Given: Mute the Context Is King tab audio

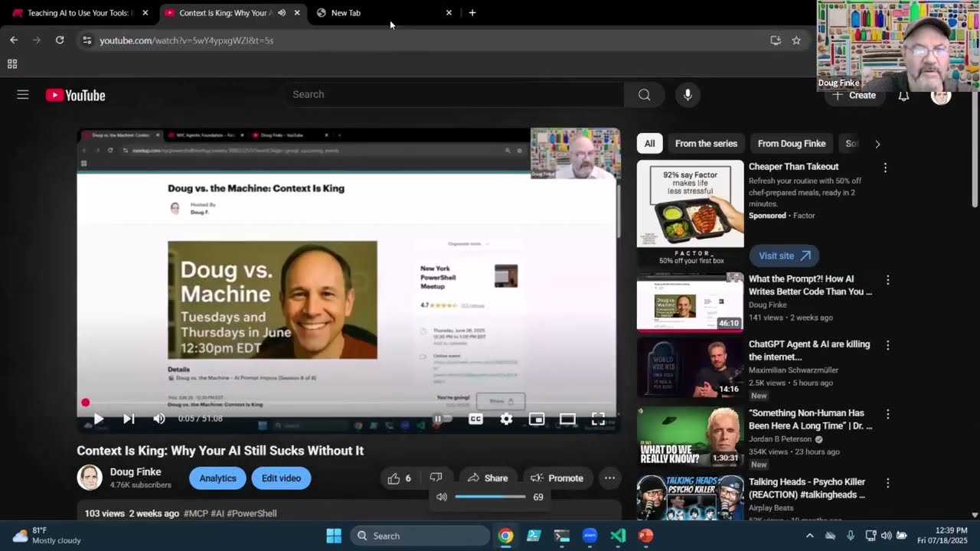Looking at the screenshot, I should tap(282, 13).
